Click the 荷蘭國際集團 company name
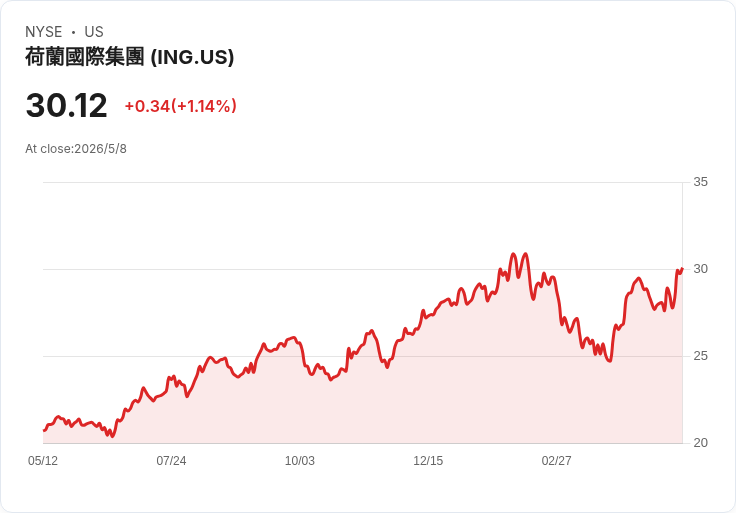736x513 pixels. tap(84, 57)
